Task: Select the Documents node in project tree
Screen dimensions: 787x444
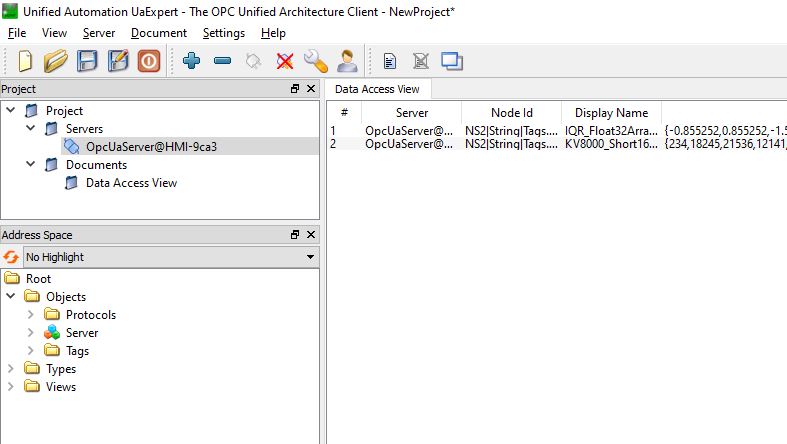Action: click(96, 165)
